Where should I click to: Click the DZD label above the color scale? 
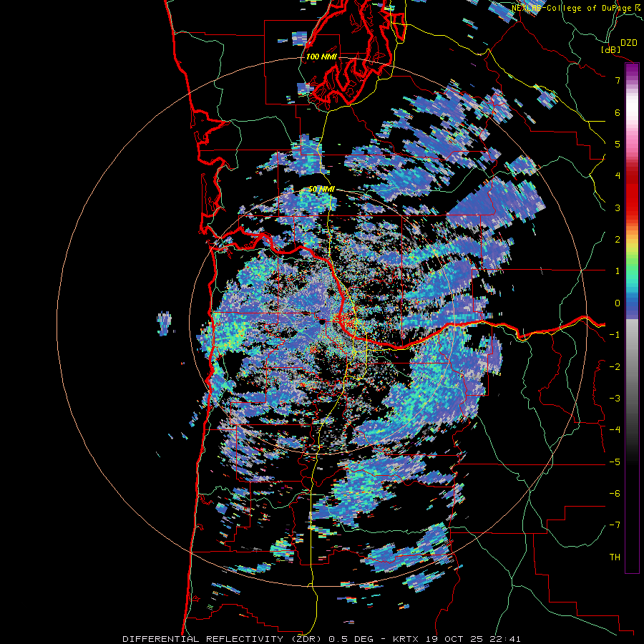coord(629,43)
